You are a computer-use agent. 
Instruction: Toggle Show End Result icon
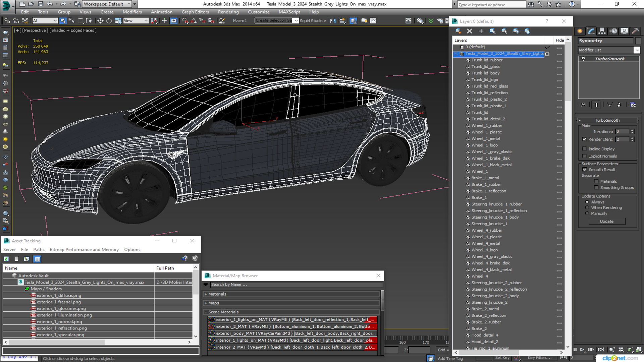click(596, 105)
